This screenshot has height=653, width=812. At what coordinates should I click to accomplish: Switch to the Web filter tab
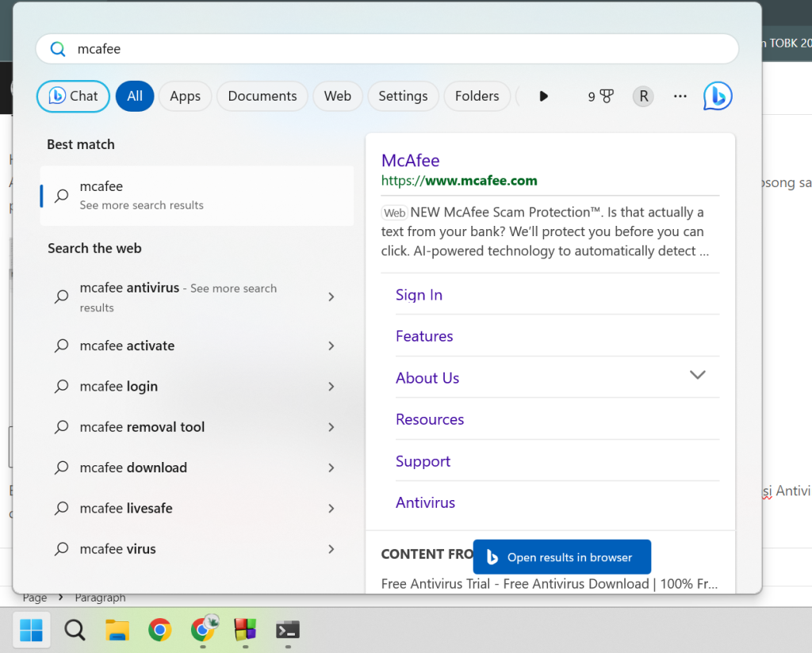[338, 96]
